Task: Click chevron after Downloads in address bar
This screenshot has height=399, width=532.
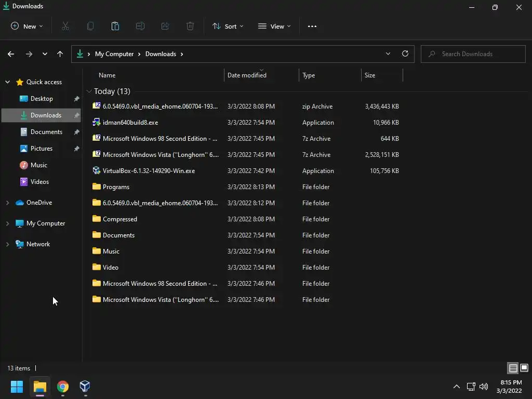Action: click(182, 54)
